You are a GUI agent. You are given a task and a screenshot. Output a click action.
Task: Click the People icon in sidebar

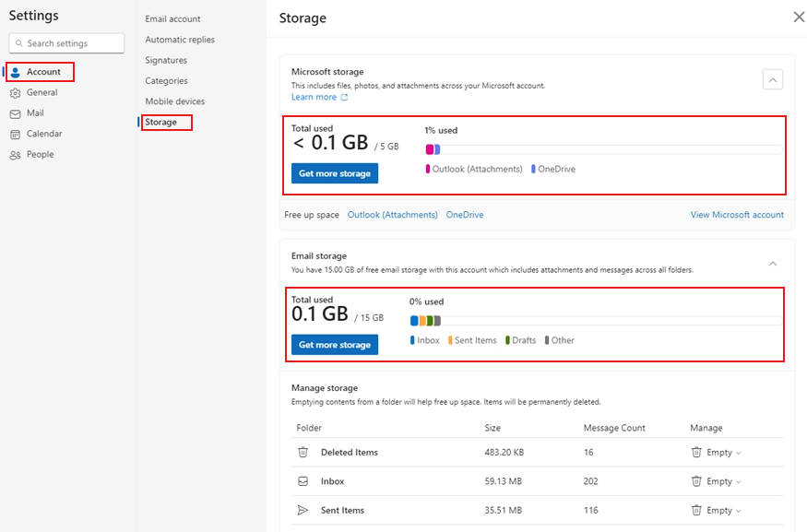point(16,155)
